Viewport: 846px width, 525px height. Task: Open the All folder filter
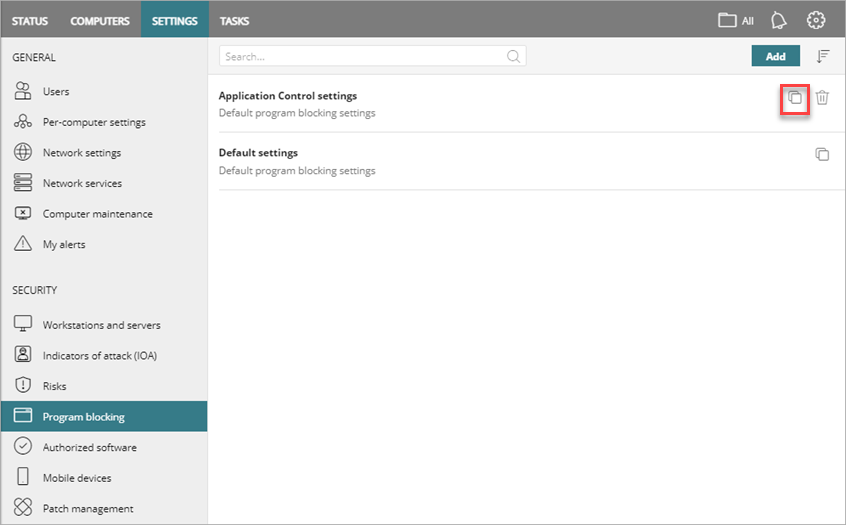pos(736,20)
